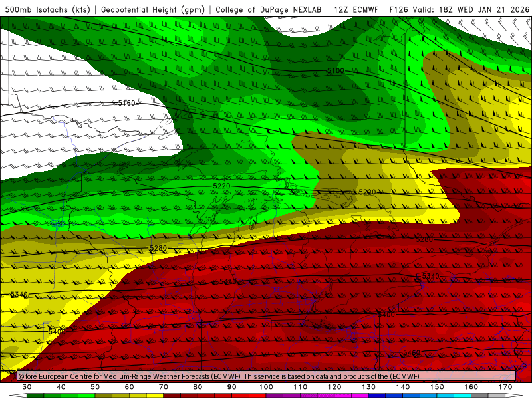Viewport: 532px width, 399px height.
Task: Click the 'College of DuPage NEXLAB' text
Action: point(268,9)
